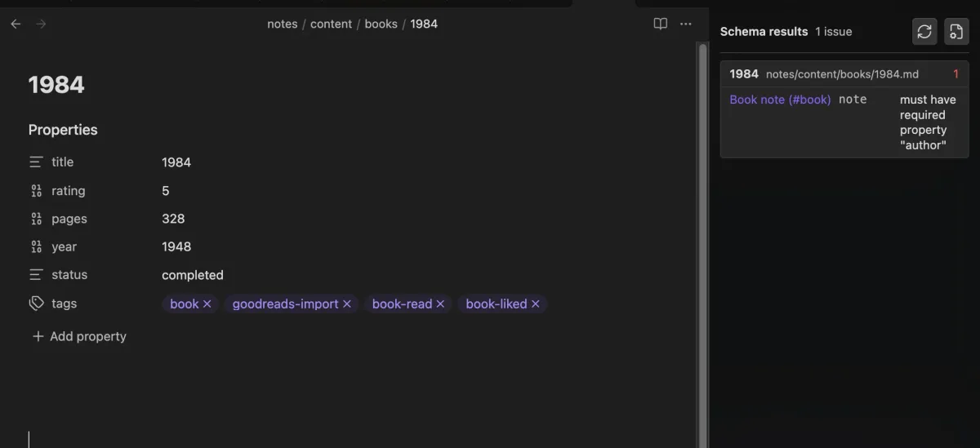
Task: Click the tags property name
Action: point(64,304)
